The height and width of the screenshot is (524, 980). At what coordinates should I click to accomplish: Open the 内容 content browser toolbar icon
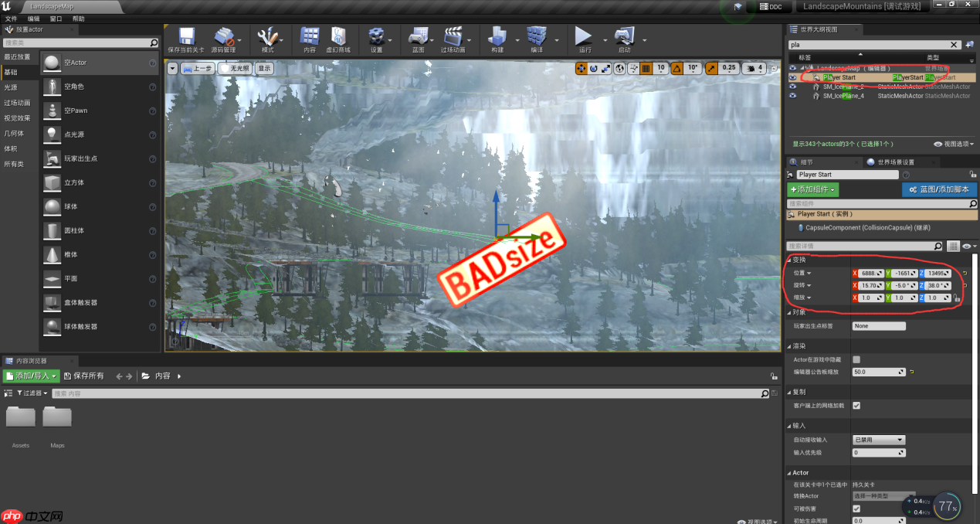310,36
